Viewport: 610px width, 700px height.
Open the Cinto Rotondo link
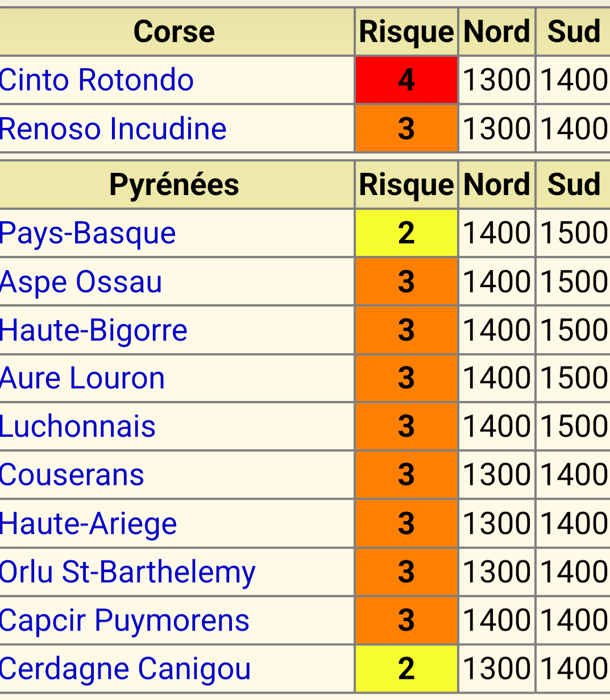[97, 80]
